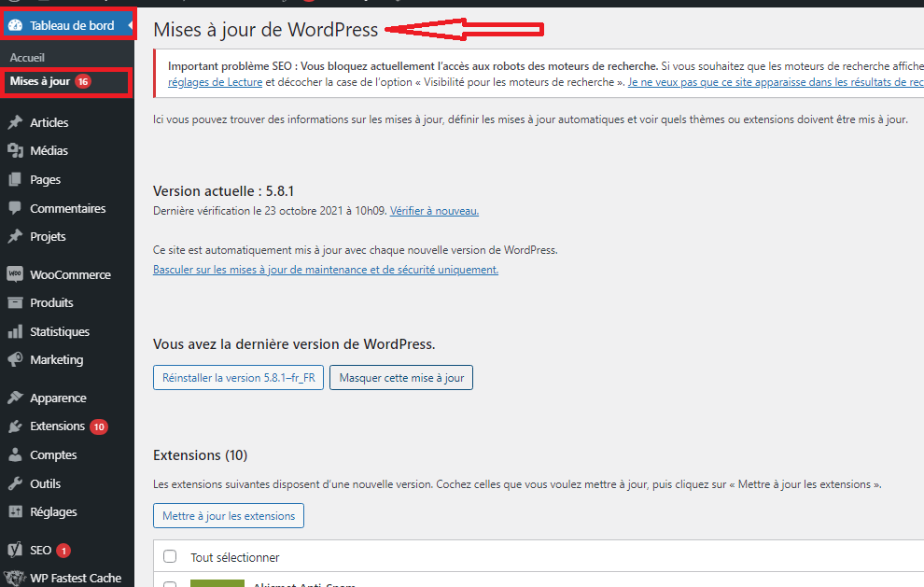Click the Pages icon in sidebar
The height and width of the screenshot is (587, 924).
[15, 180]
